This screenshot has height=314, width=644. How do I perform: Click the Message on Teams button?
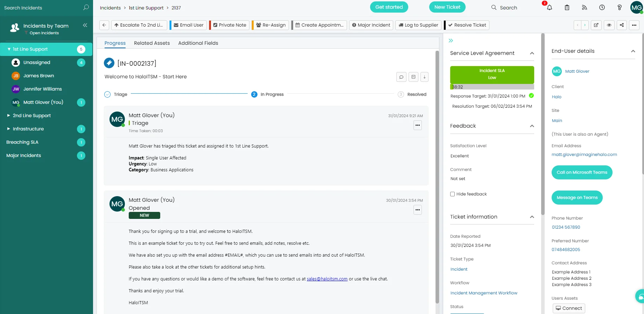tap(577, 198)
